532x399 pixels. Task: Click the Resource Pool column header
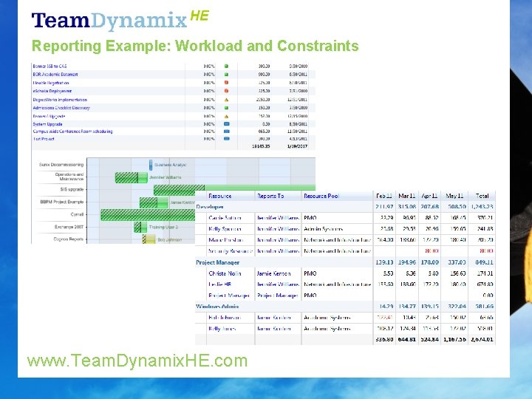321,196
